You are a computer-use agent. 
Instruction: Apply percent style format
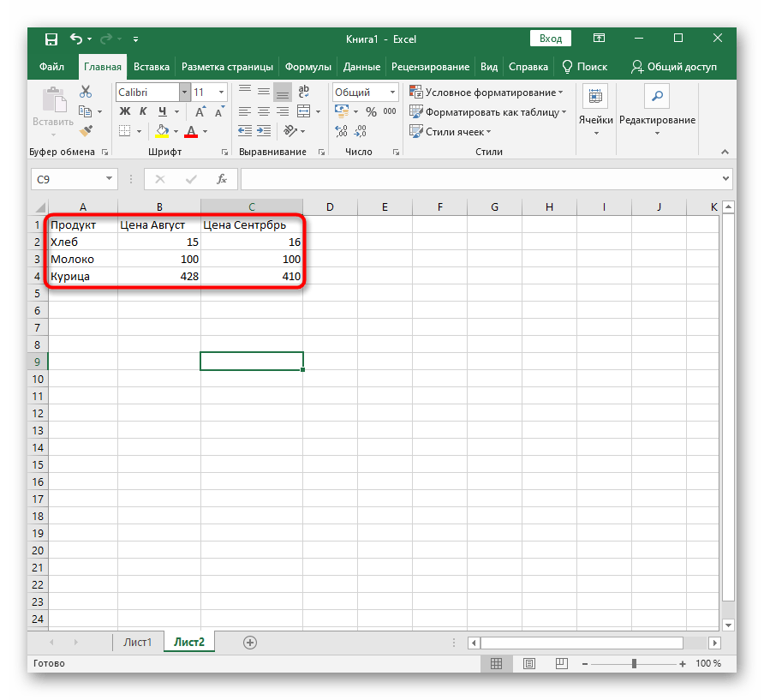coord(371,112)
